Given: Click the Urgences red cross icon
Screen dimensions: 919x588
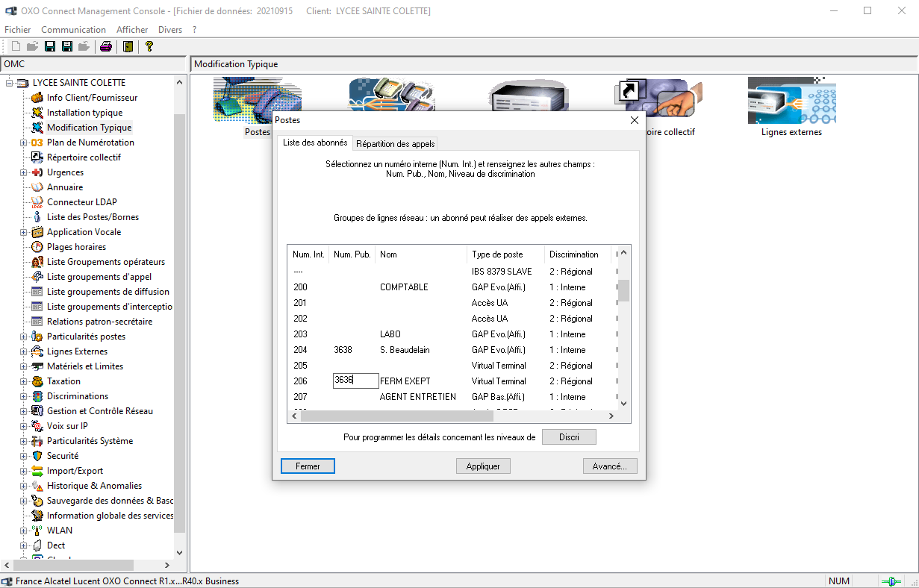Looking at the screenshot, I should (37, 172).
